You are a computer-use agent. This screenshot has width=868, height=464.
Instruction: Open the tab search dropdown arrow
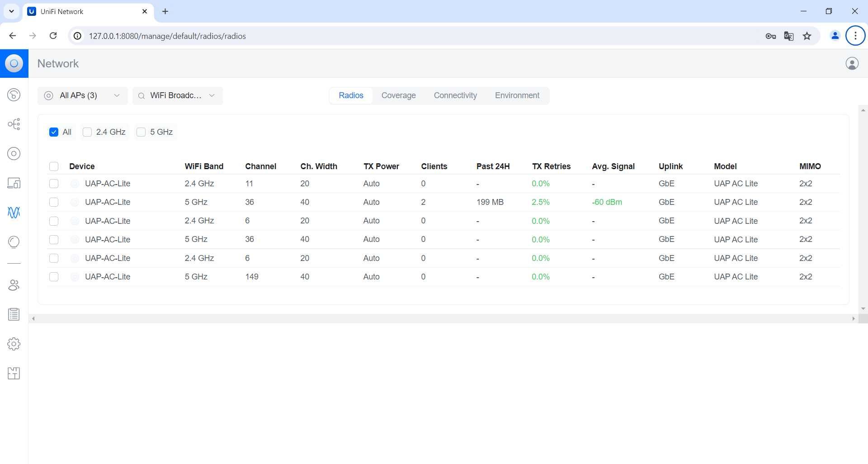[x=11, y=11]
